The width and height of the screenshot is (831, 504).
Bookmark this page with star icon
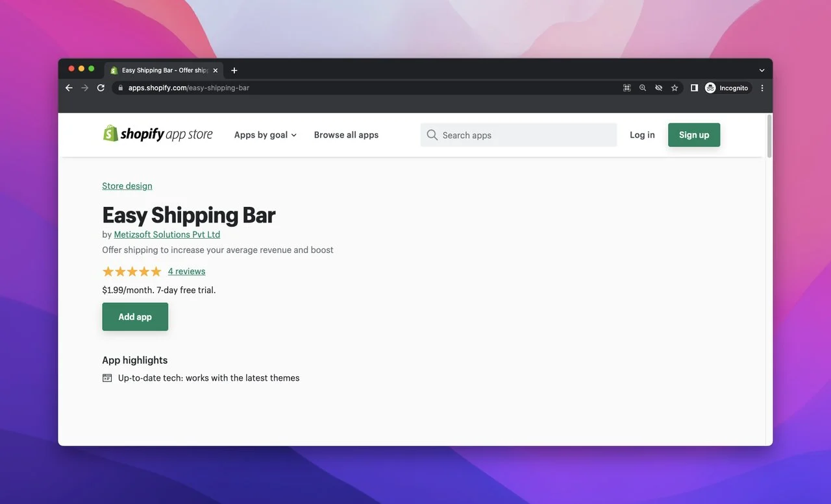(675, 88)
